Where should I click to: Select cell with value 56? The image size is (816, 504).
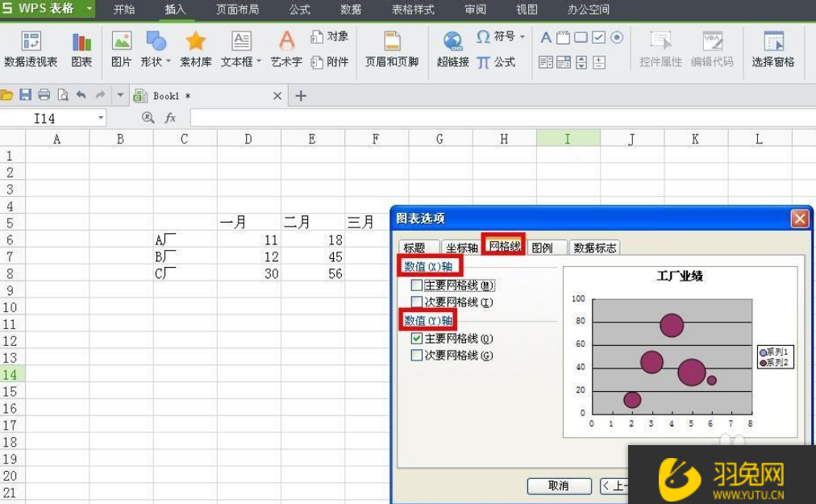313,273
